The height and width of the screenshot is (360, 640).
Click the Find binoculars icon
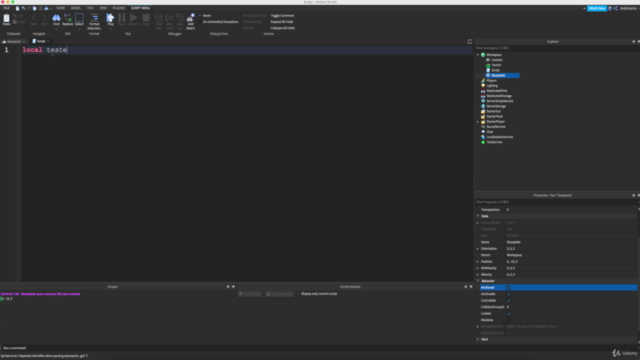point(56,18)
